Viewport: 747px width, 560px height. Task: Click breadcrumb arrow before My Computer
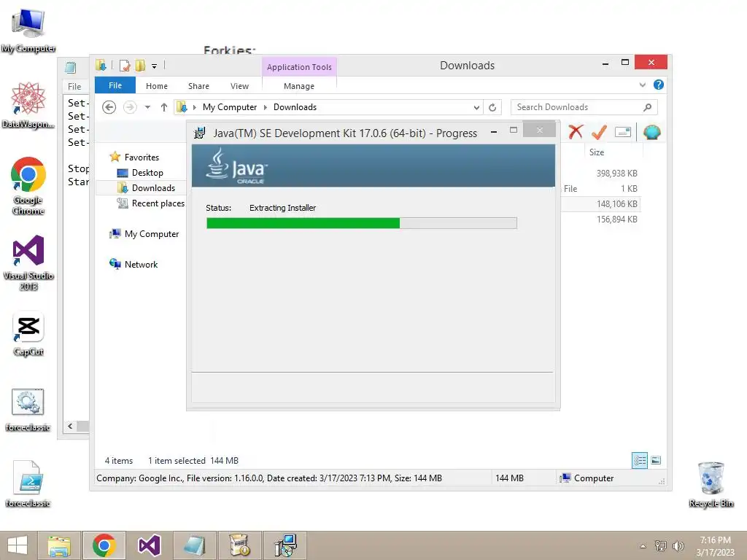(194, 108)
